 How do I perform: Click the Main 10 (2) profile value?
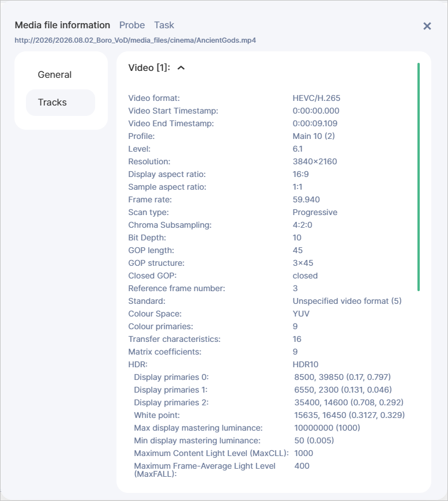pos(314,136)
